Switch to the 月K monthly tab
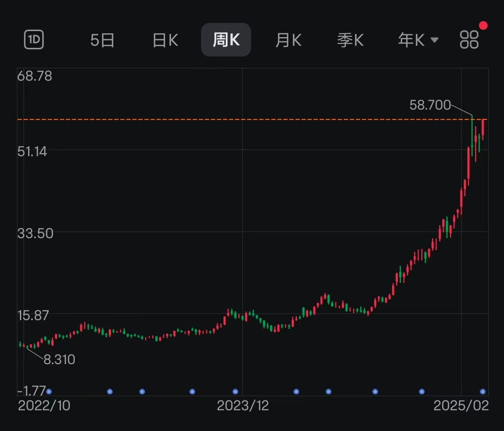Image resolution: width=504 pixels, height=431 pixels. (288, 40)
